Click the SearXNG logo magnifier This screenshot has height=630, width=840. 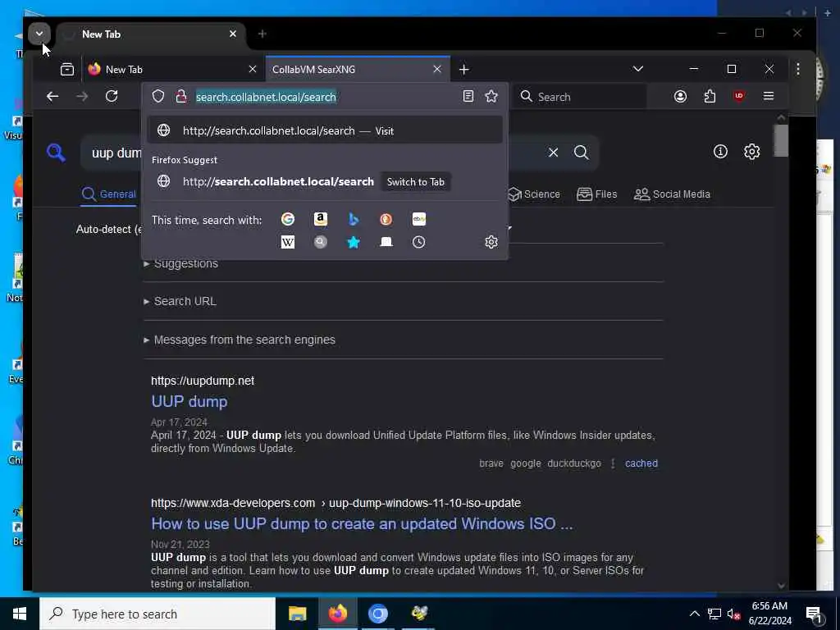point(56,153)
